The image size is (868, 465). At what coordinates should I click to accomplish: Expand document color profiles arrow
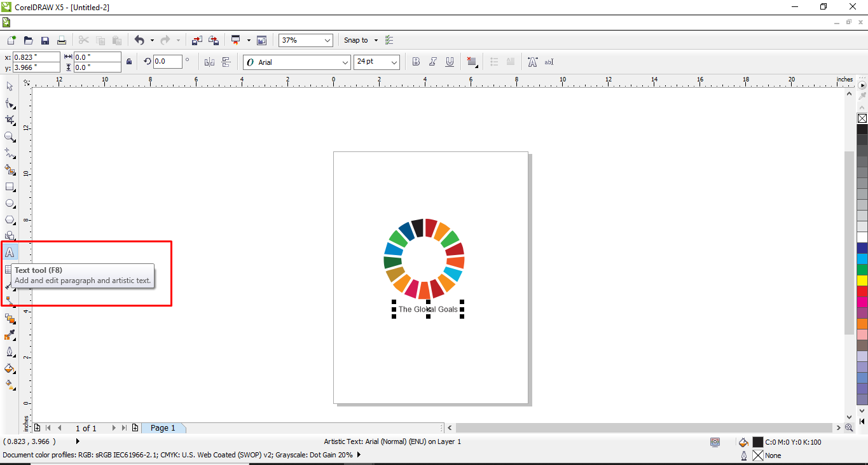359,455
